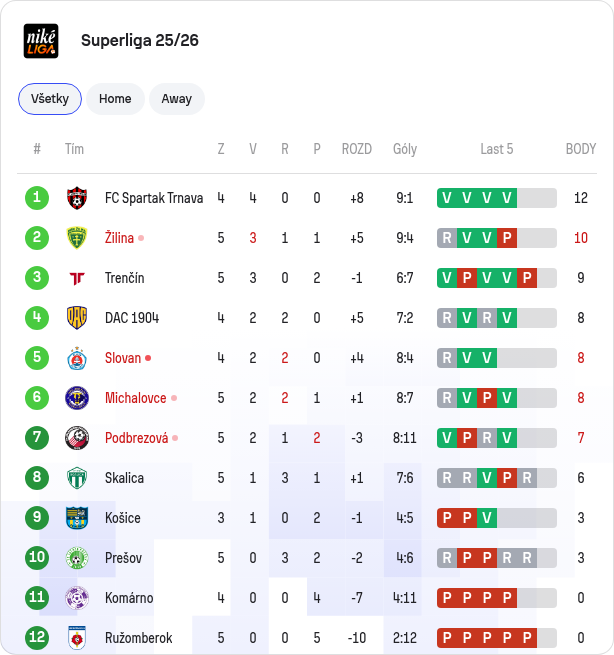Click the Slovan club badge

77,358
